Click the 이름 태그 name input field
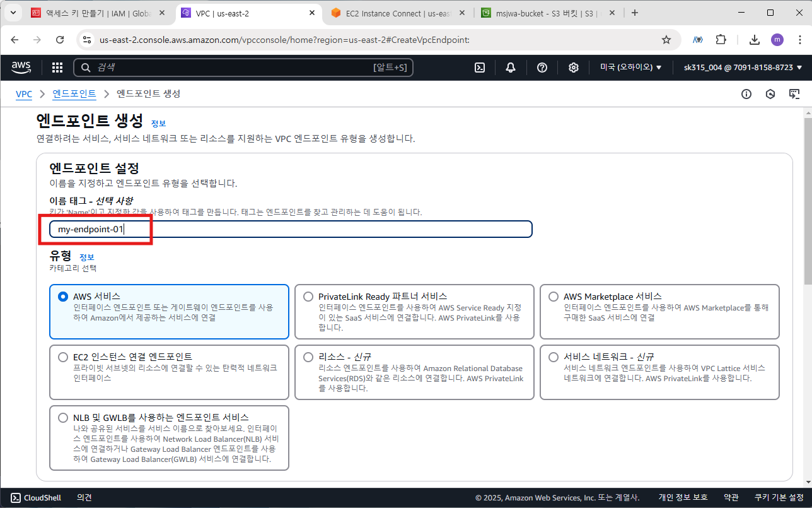Viewport: 812px width, 508px height. coord(291,229)
